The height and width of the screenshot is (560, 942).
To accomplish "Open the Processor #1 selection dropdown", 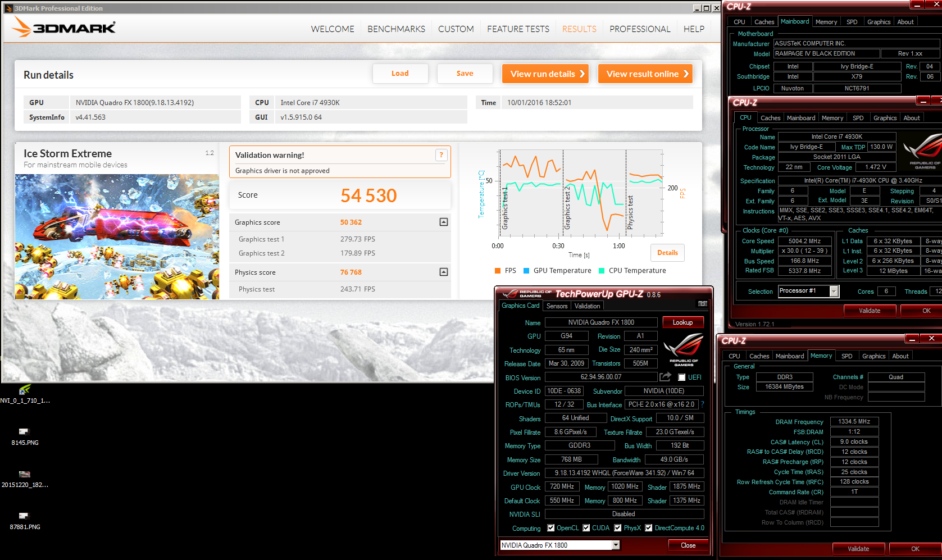I will coord(834,291).
